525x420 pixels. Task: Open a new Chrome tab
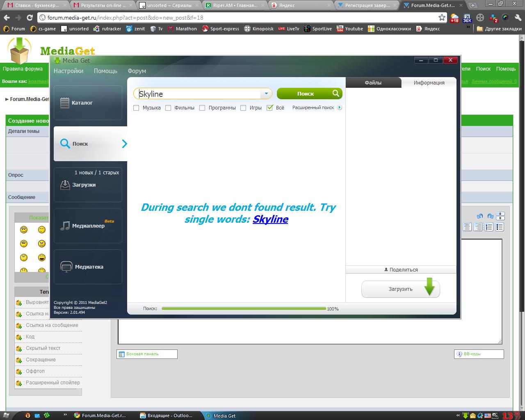click(x=473, y=5)
